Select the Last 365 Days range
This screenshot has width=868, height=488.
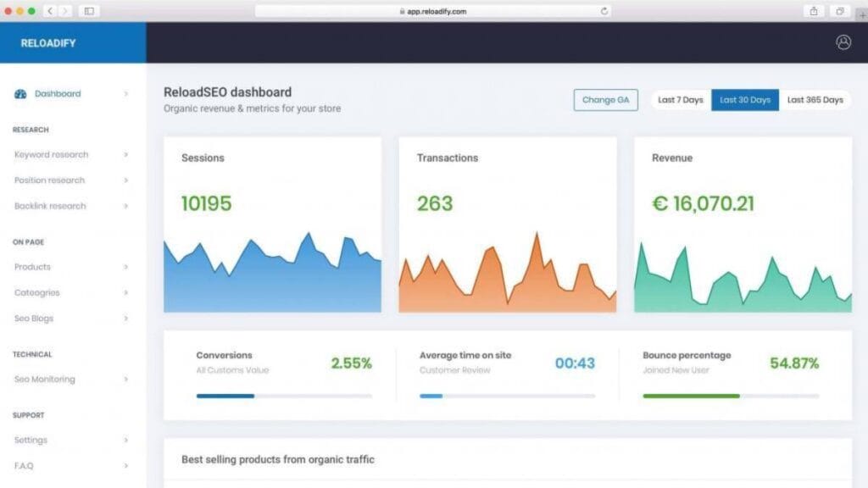(815, 100)
